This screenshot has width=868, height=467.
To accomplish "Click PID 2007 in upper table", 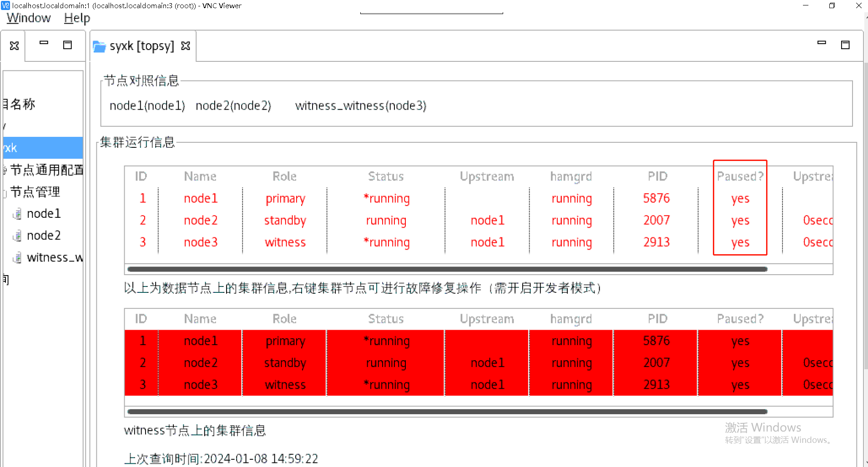I will click(656, 220).
